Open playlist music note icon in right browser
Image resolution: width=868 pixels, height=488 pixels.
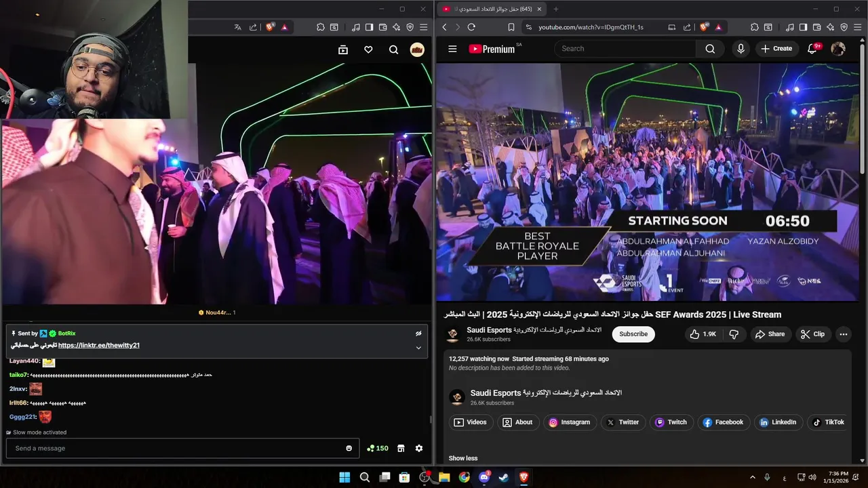[789, 27]
